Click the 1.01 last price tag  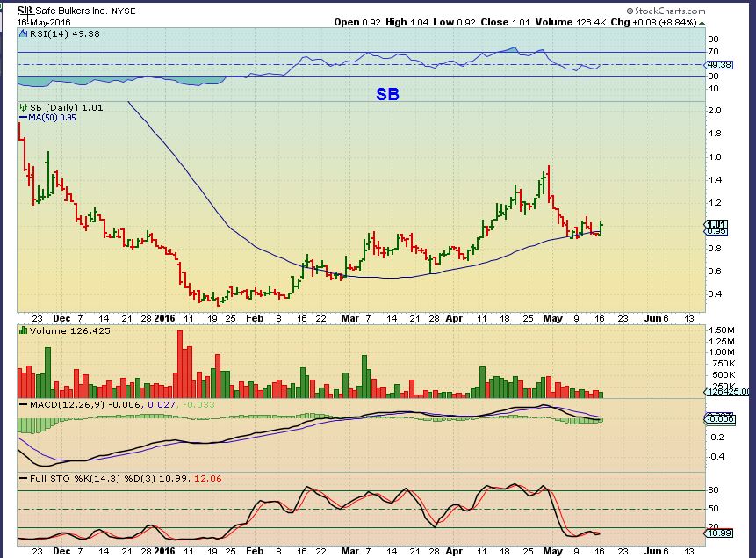pyautogui.click(x=717, y=224)
